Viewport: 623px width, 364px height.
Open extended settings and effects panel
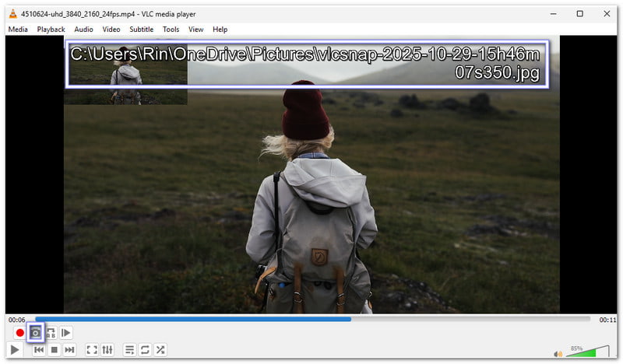point(107,350)
